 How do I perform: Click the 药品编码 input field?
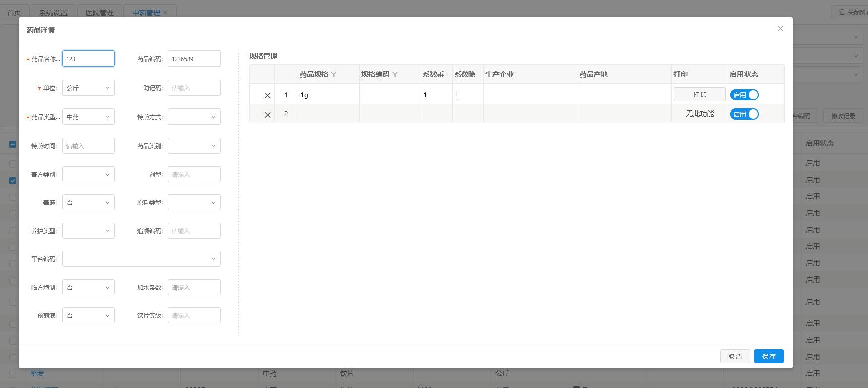pyautogui.click(x=194, y=59)
